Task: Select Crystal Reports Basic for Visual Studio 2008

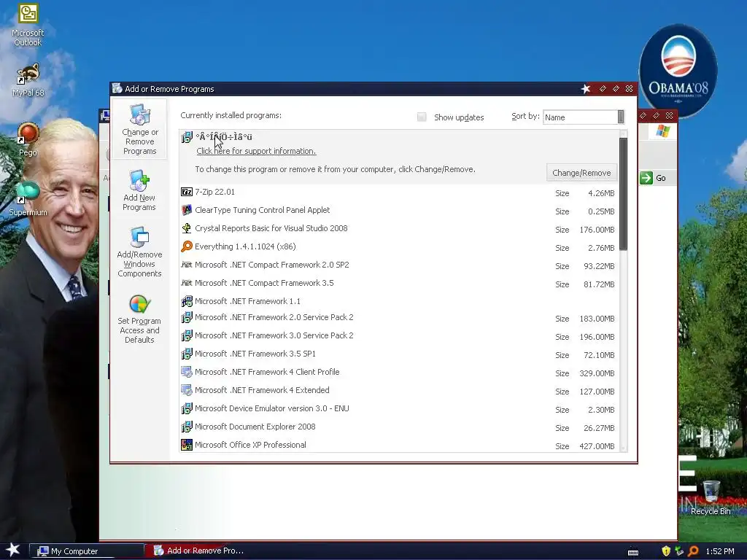Action: pyautogui.click(x=399, y=228)
